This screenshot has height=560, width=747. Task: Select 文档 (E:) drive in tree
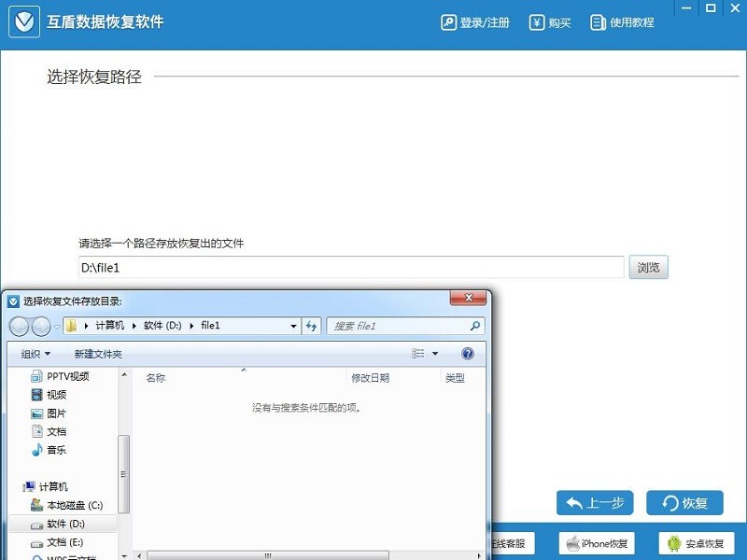coord(57,542)
